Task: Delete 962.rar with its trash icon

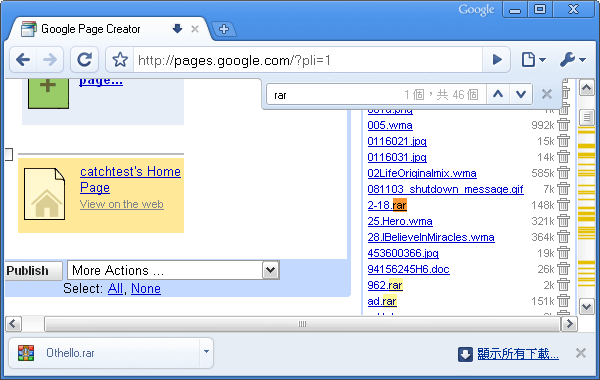Action: [563, 285]
